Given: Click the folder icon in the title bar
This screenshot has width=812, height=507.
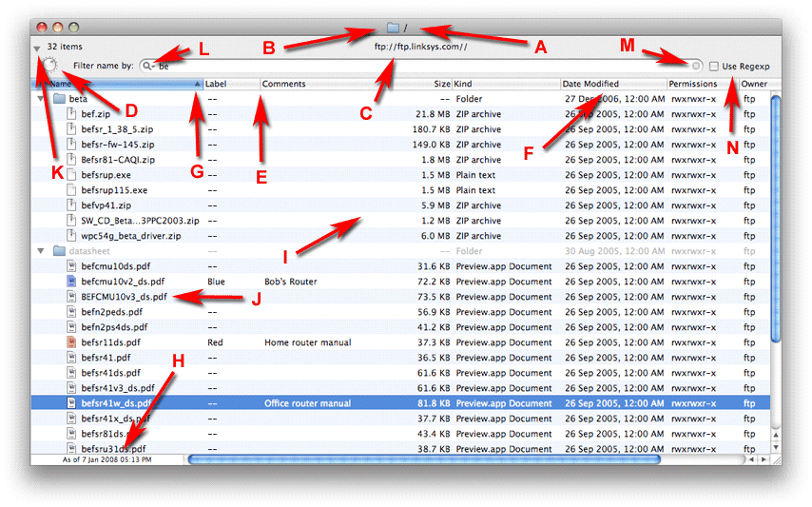Looking at the screenshot, I should tap(393, 29).
